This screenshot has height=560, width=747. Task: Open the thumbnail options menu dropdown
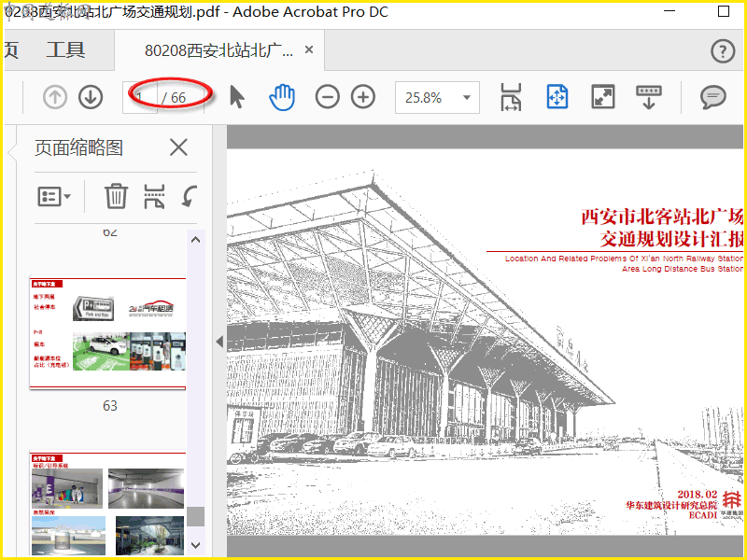point(54,196)
